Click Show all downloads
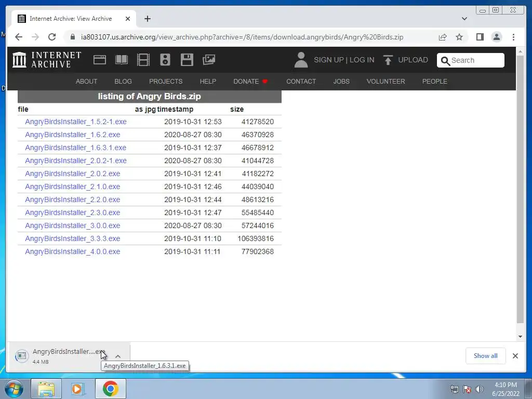 tap(486, 356)
